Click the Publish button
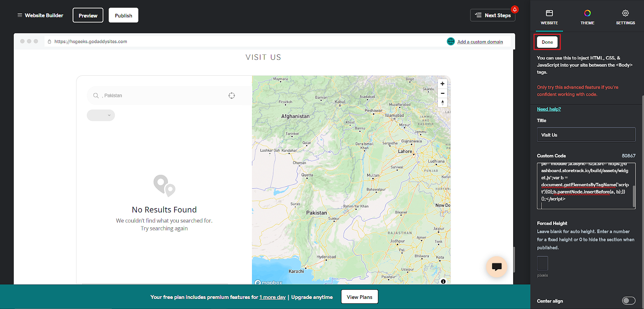Screen dimensions: 644x309 tap(124, 15)
